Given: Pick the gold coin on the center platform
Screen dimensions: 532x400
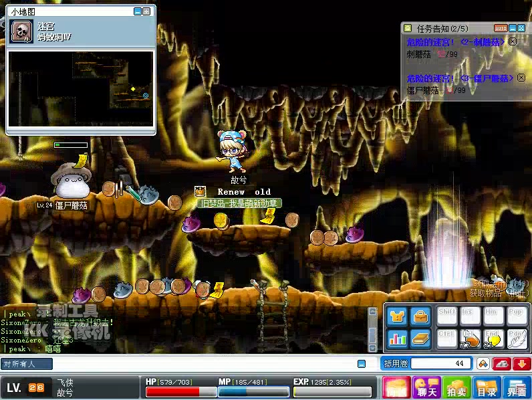Looking at the screenshot, I should coord(221,220).
